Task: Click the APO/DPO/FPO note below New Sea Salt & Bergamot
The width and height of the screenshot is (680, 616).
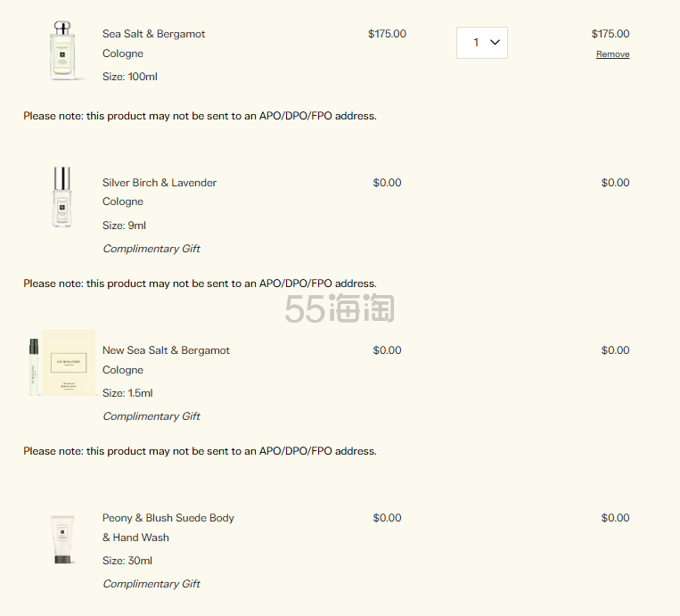Action: (x=200, y=451)
